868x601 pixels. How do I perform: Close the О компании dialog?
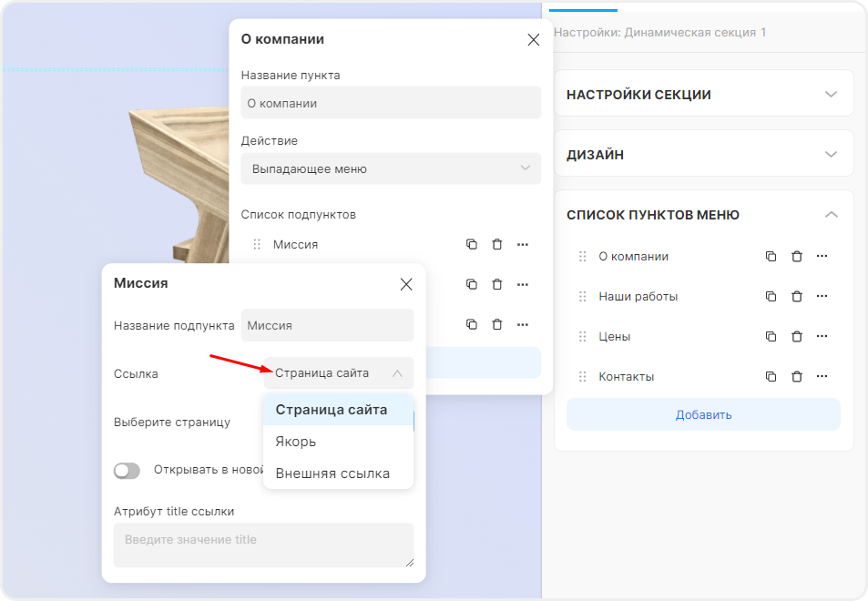pyautogui.click(x=533, y=40)
